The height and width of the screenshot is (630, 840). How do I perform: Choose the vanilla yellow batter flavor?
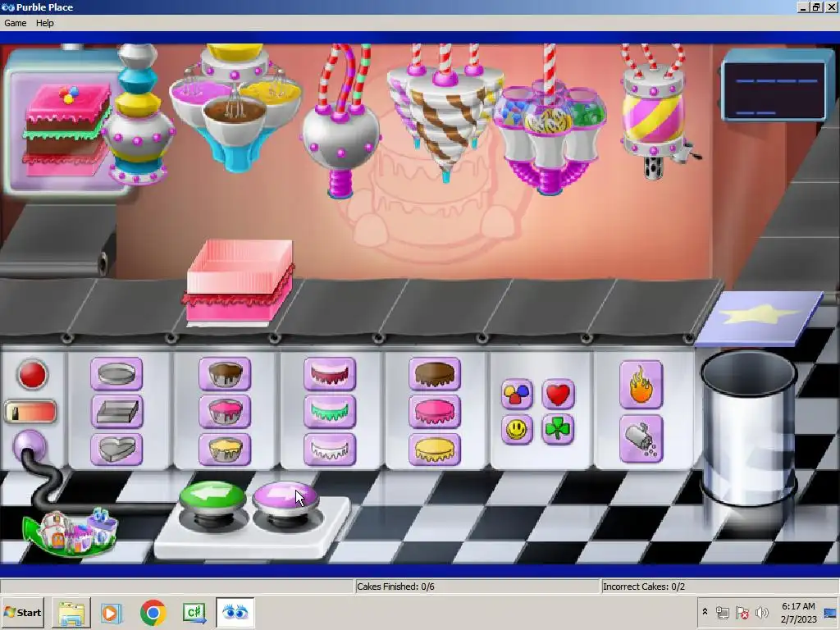click(225, 449)
